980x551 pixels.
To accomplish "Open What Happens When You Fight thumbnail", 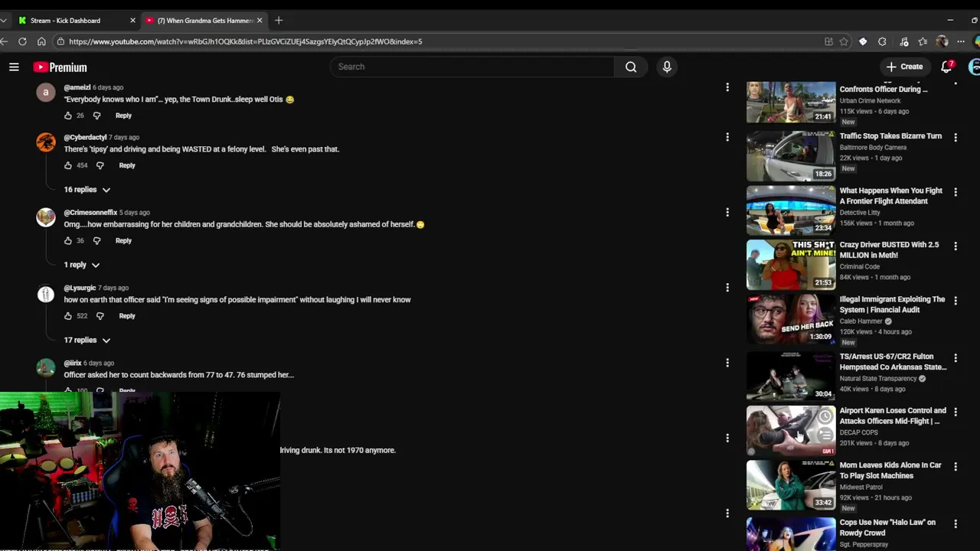I will (791, 210).
